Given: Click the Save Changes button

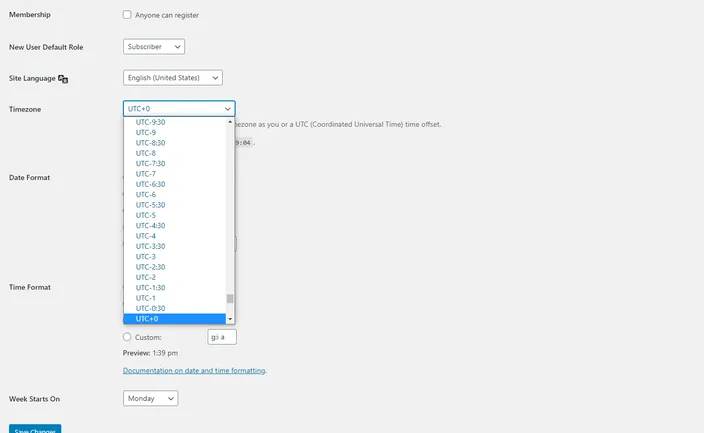Looking at the screenshot, I should (x=35, y=429).
